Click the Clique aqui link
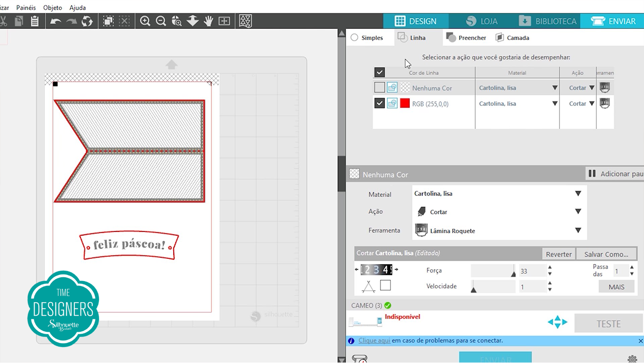Image resolution: width=644 pixels, height=363 pixels. 374,341
